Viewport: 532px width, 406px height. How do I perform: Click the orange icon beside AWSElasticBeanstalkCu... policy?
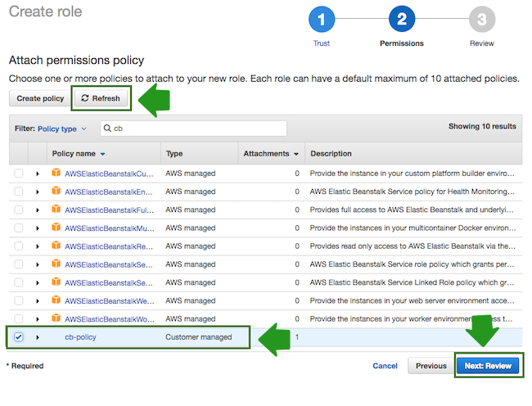[x=56, y=174]
